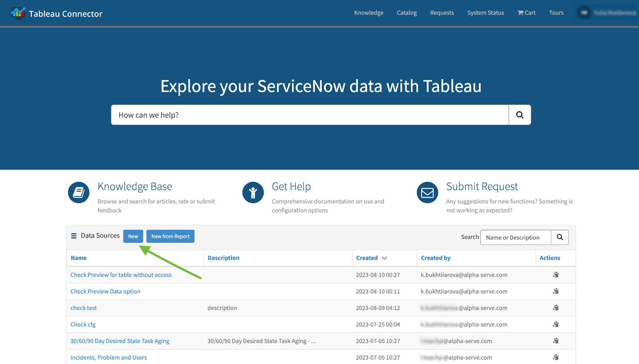Click the user avatar in the top bar
This screenshot has width=639, height=364.
point(584,12)
